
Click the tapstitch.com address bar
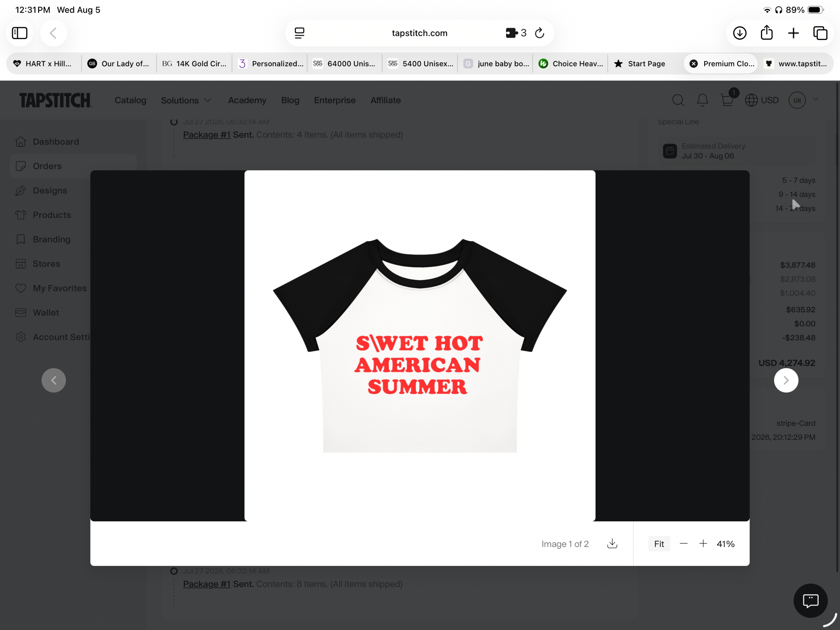point(420,33)
